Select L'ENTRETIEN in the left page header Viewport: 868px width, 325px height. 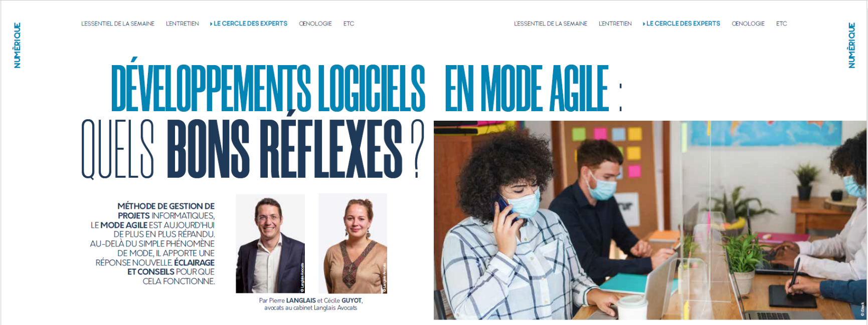[183, 24]
